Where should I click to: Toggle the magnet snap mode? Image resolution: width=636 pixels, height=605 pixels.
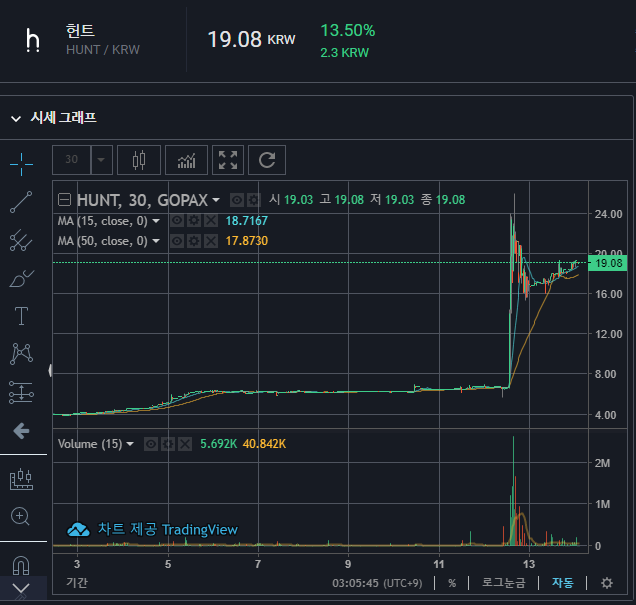(21, 565)
